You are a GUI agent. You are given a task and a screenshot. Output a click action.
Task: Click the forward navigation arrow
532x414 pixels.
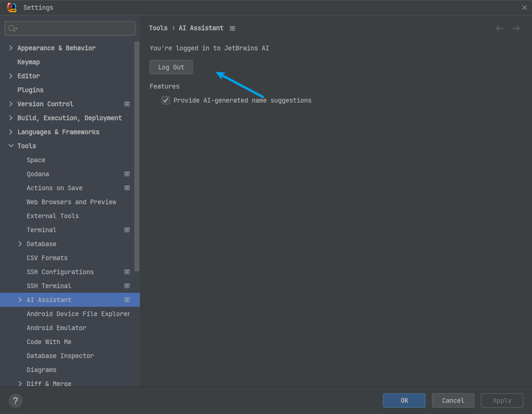pyautogui.click(x=516, y=28)
